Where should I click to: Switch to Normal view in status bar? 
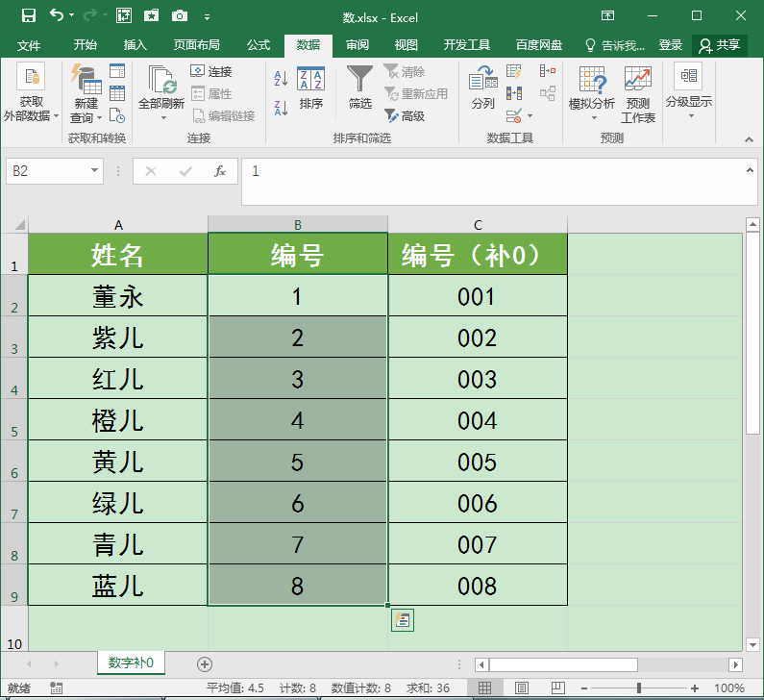tap(484, 687)
